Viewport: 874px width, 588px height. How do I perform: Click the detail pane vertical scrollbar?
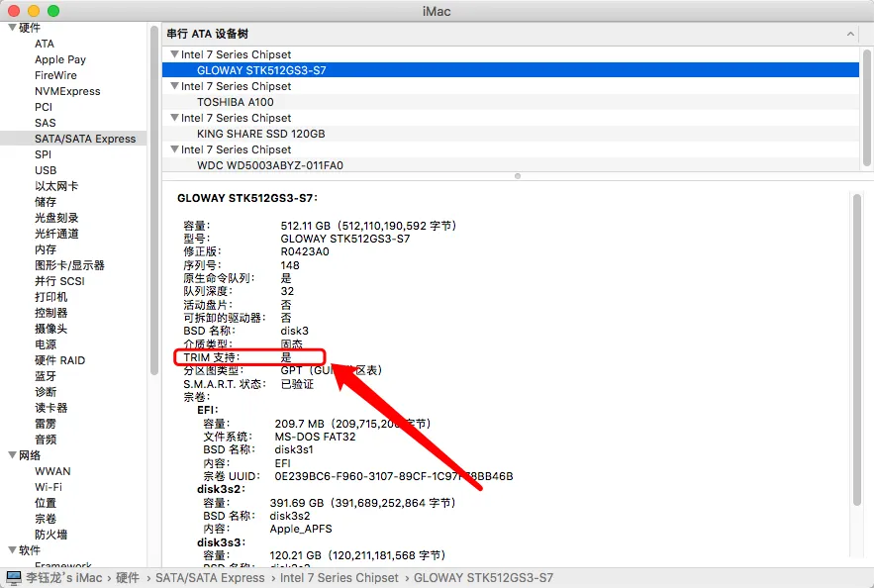coord(857,349)
